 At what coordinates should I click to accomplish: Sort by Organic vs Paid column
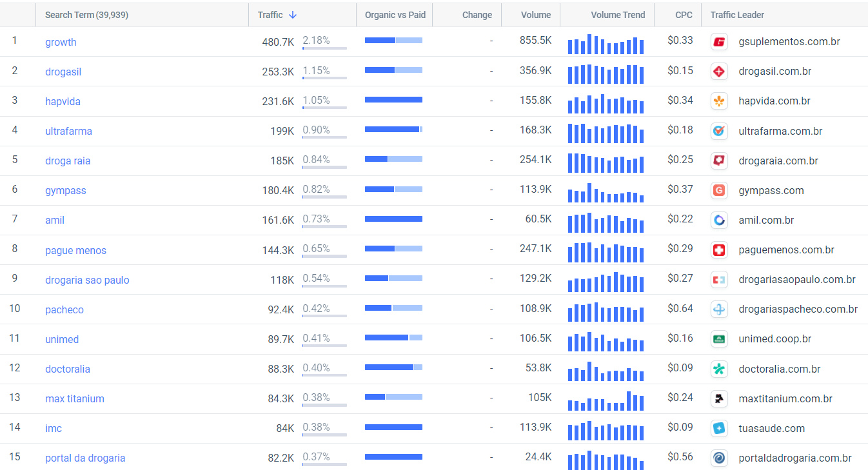click(x=395, y=15)
